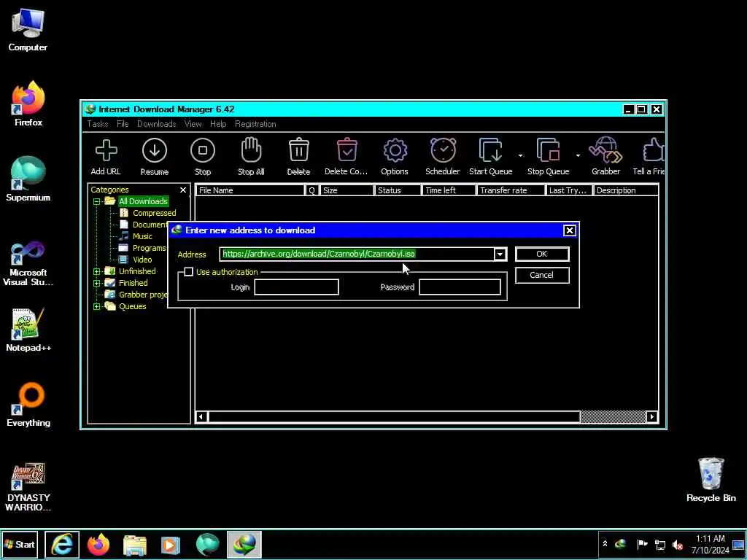Open the Downloads menu
The height and width of the screenshot is (560, 747).
157,124
